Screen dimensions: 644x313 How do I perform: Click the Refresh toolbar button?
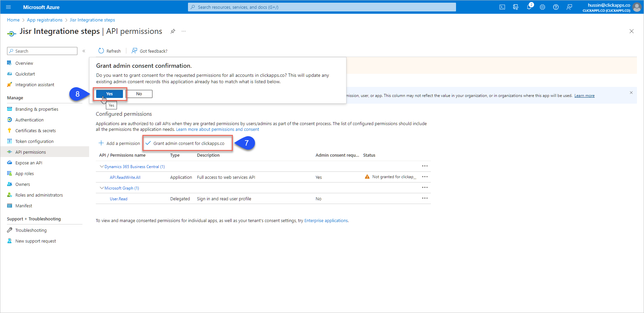[110, 51]
